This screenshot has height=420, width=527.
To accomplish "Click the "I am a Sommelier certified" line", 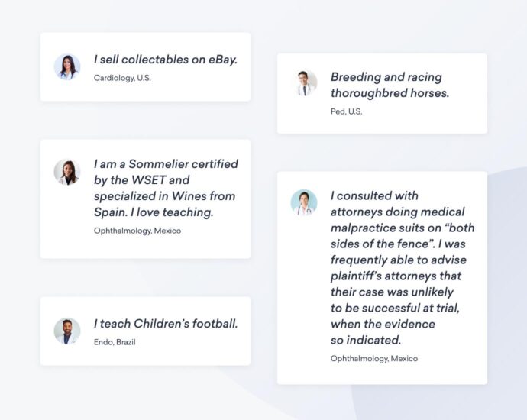I will (166, 164).
